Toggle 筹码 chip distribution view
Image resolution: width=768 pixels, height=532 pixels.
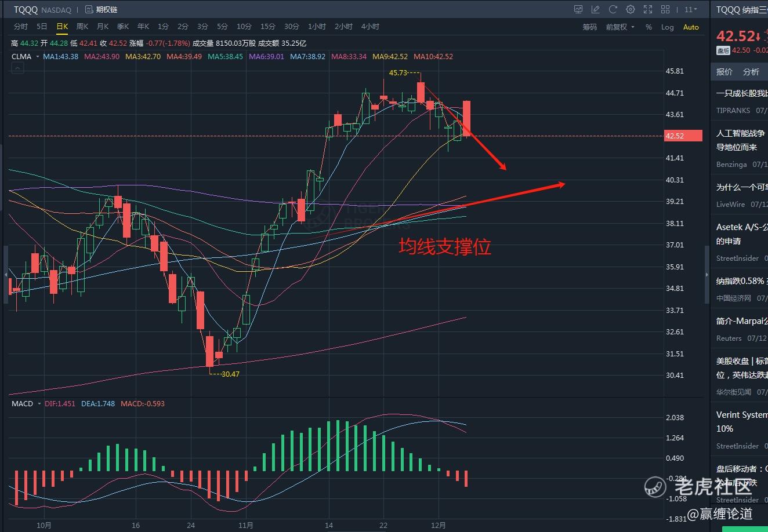[x=589, y=27]
